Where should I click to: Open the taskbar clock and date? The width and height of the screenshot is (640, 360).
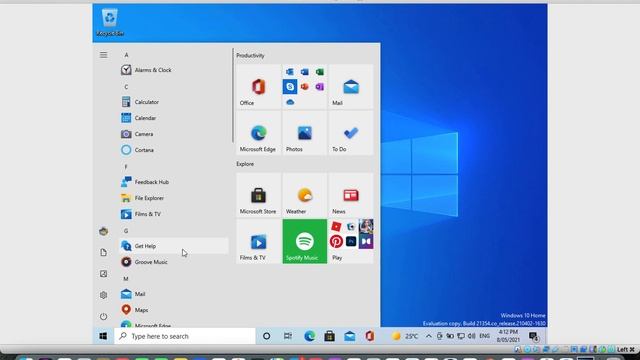coord(508,336)
